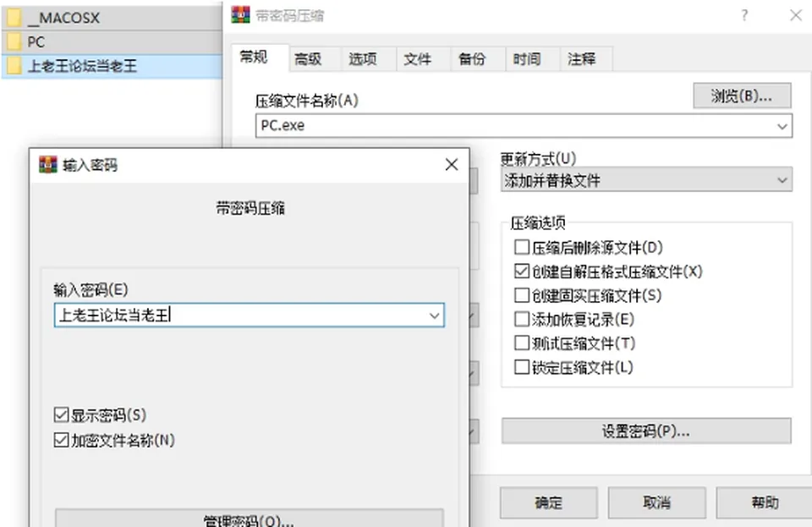Check 测试压缩文件(T) option
The width and height of the screenshot is (812, 527).
(522, 343)
